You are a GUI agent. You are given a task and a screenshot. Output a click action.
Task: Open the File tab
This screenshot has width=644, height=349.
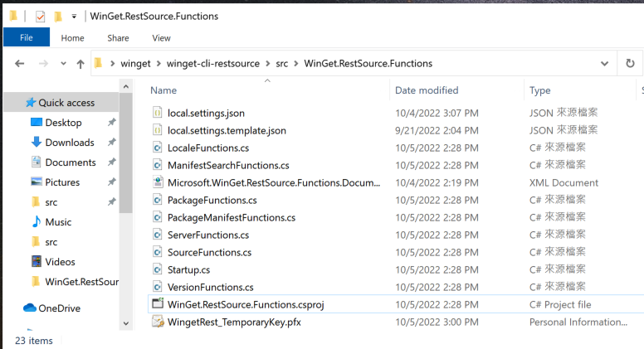click(27, 38)
